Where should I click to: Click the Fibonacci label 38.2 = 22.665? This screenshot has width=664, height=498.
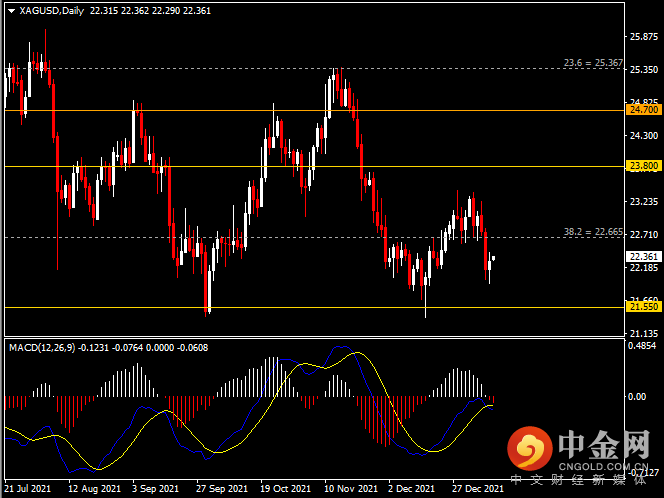coord(593,232)
